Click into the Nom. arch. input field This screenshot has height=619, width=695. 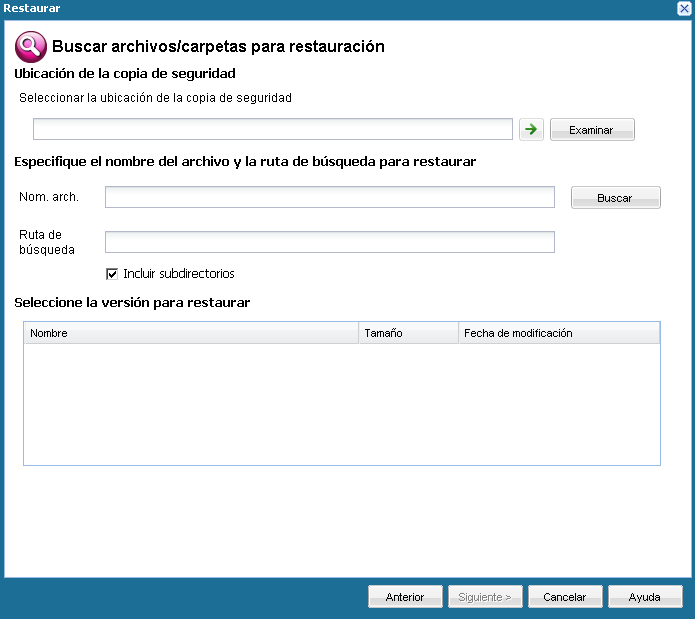pyautogui.click(x=329, y=197)
